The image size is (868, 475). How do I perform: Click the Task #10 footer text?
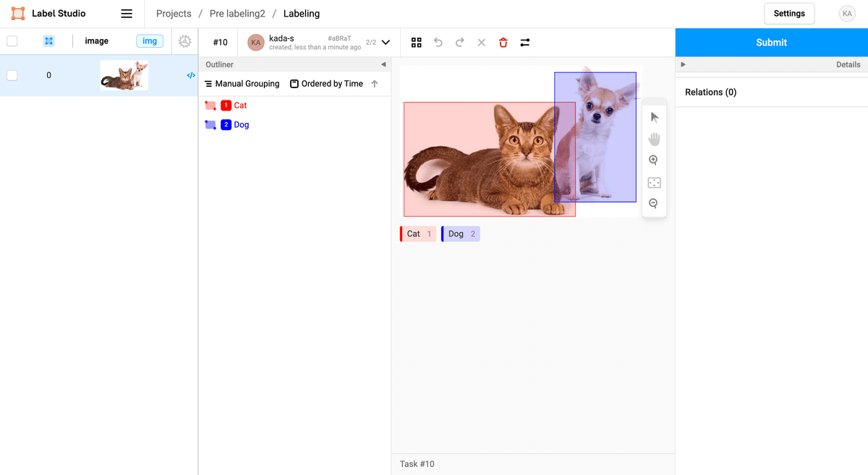(417, 464)
